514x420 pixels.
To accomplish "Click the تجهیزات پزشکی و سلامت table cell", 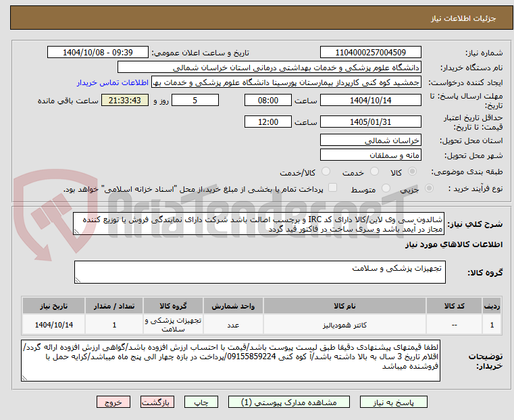I will 173,325.
